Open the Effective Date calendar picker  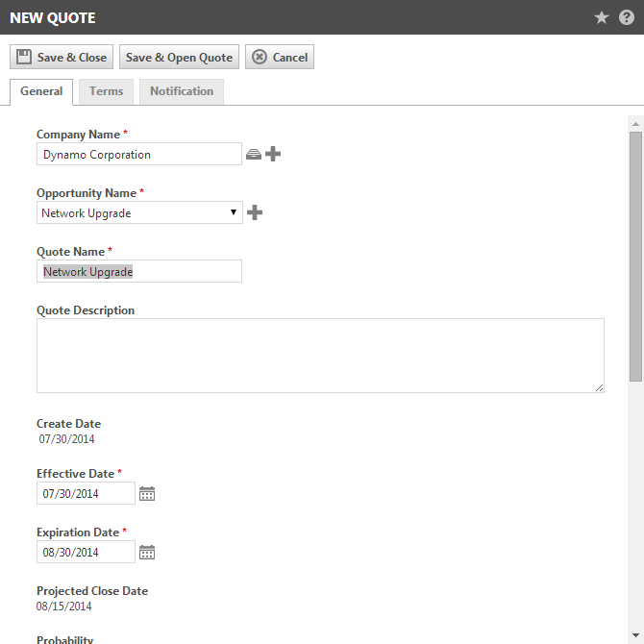click(147, 493)
